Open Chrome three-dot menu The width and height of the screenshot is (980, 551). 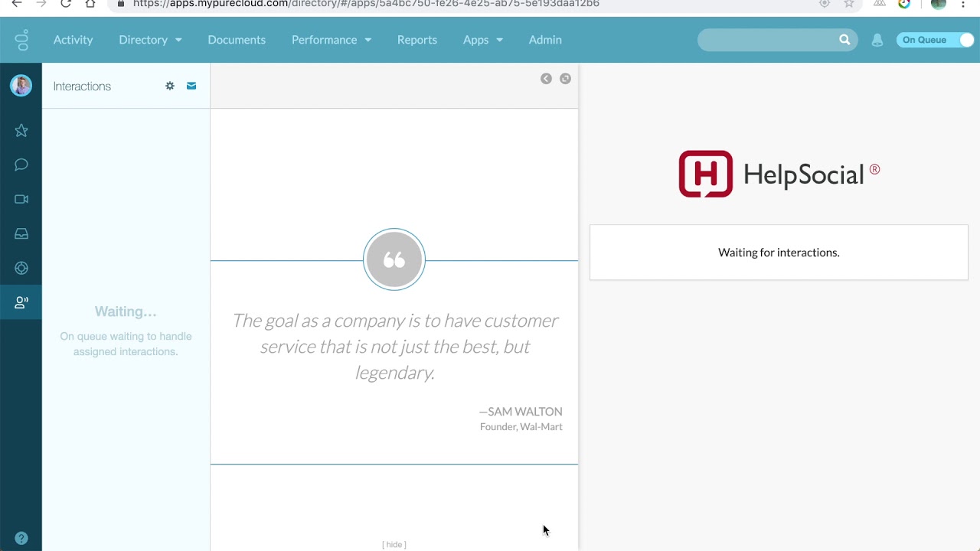[963, 4]
